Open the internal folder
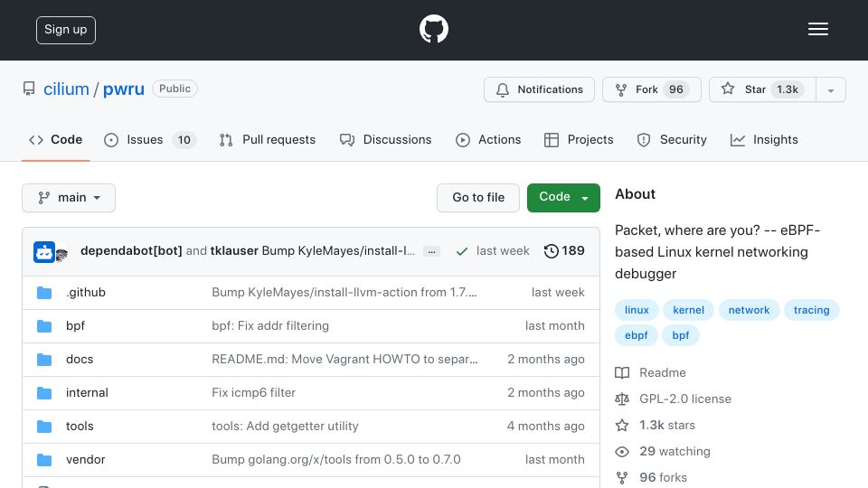The width and height of the screenshot is (868, 488). click(87, 393)
